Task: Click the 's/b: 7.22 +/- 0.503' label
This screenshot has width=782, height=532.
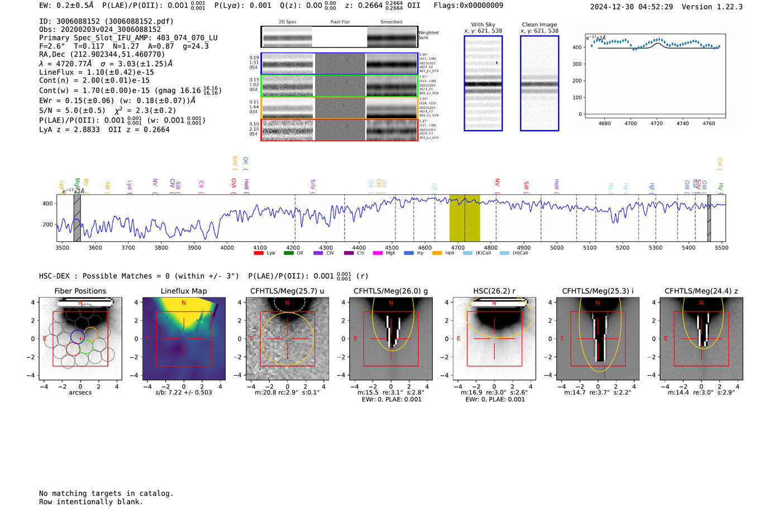Action: click(184, 392)
